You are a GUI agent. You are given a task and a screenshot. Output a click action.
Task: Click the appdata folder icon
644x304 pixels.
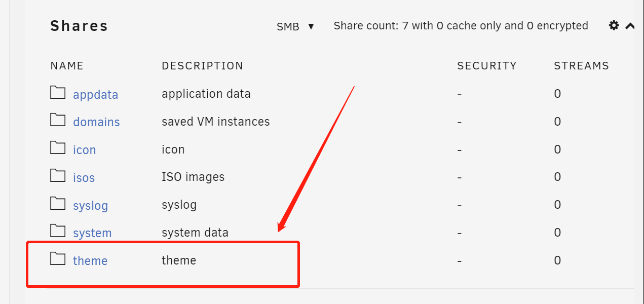click(58, 93)
